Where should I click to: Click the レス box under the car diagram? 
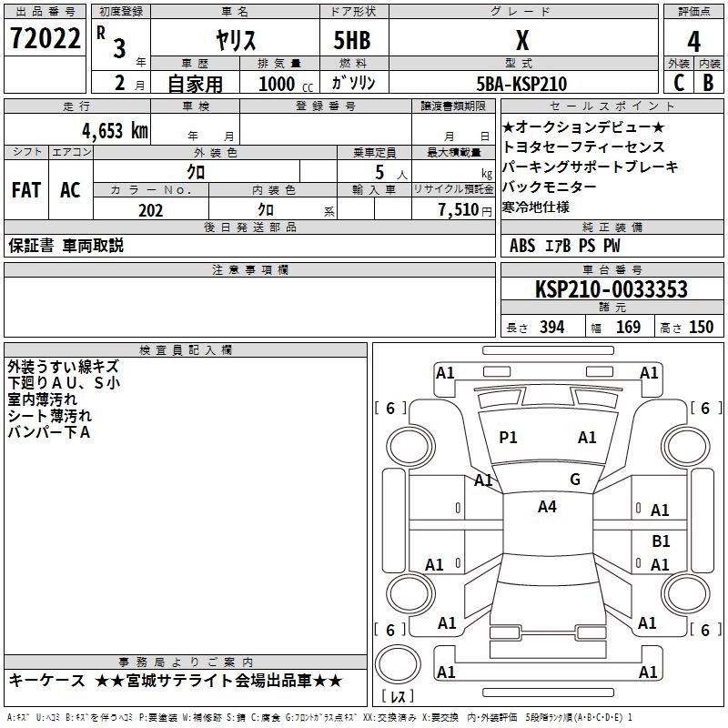click(398, 697)
